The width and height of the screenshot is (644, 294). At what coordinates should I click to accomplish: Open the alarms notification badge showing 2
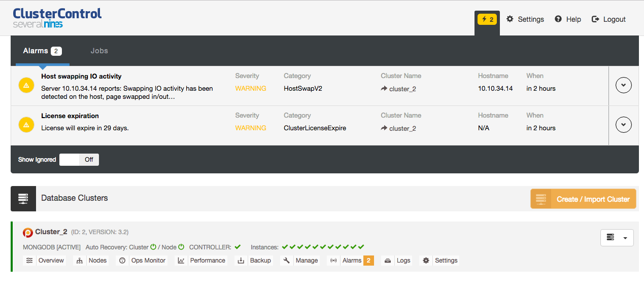pos(487,19)
